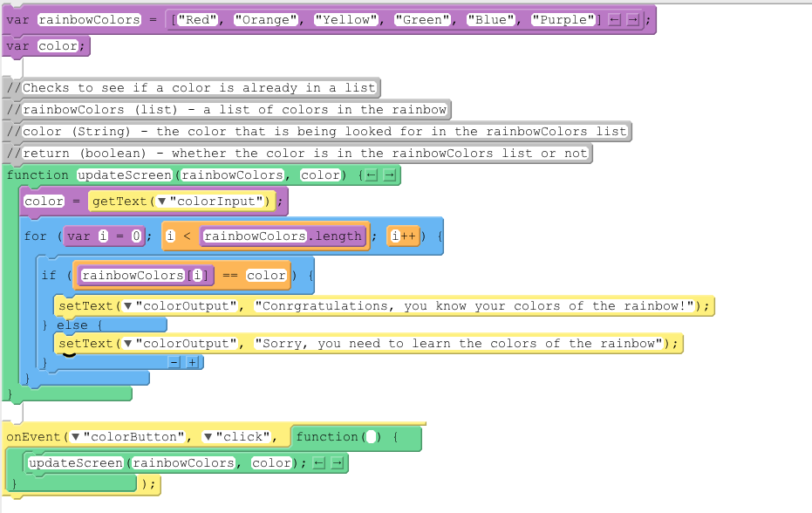Click the left-arrow icon on the updateScreen function definition
Viewport: 812px width, 513px height.
[x=372, y=174]
